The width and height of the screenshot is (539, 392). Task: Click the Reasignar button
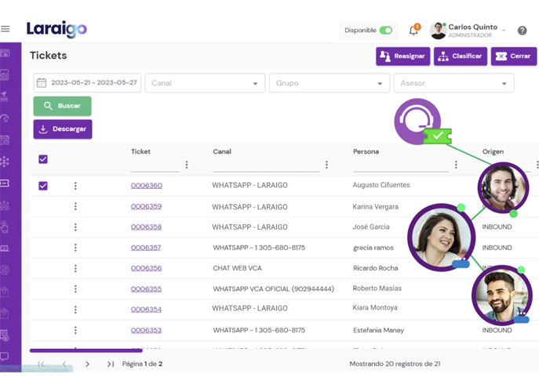[403, 56]
